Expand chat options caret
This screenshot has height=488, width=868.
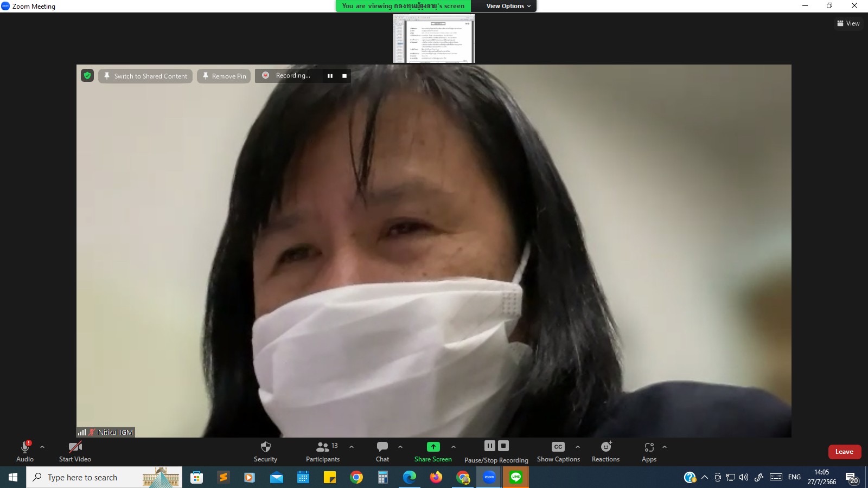click(400, 447)
